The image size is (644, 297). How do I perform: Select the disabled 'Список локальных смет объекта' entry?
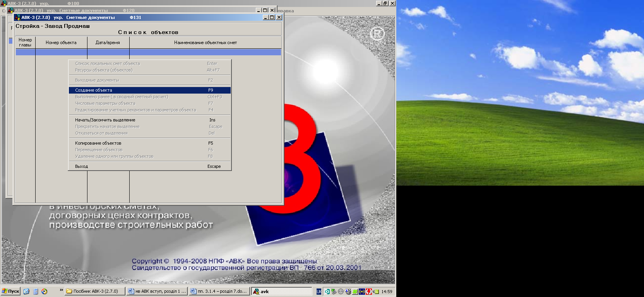(x=150, y=63)
